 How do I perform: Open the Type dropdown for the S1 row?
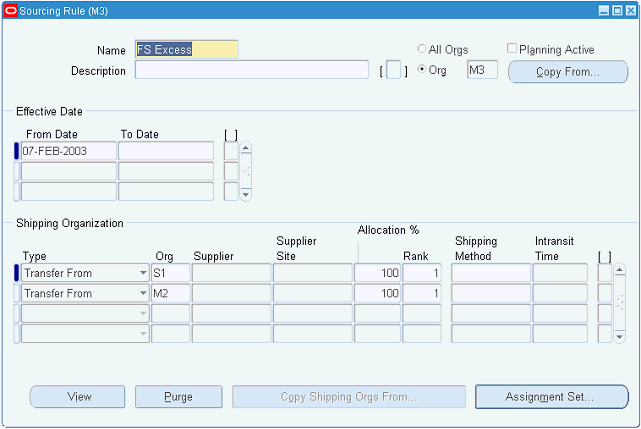tap(143, 273)
